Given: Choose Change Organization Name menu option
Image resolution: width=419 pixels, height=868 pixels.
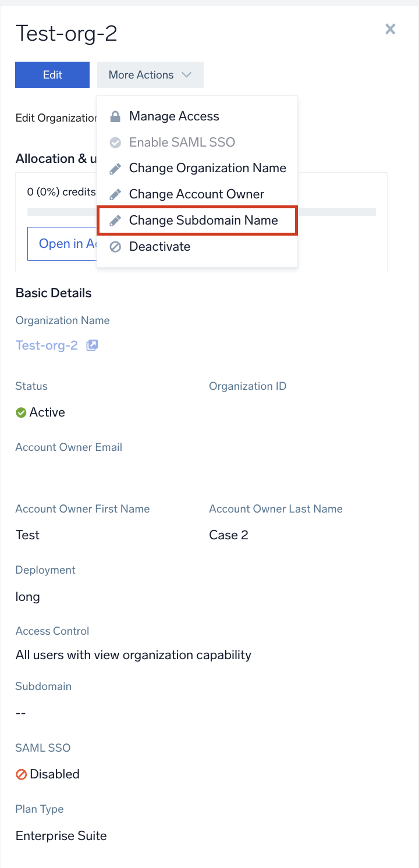Looking at the screenshot, I should (207, 168).
